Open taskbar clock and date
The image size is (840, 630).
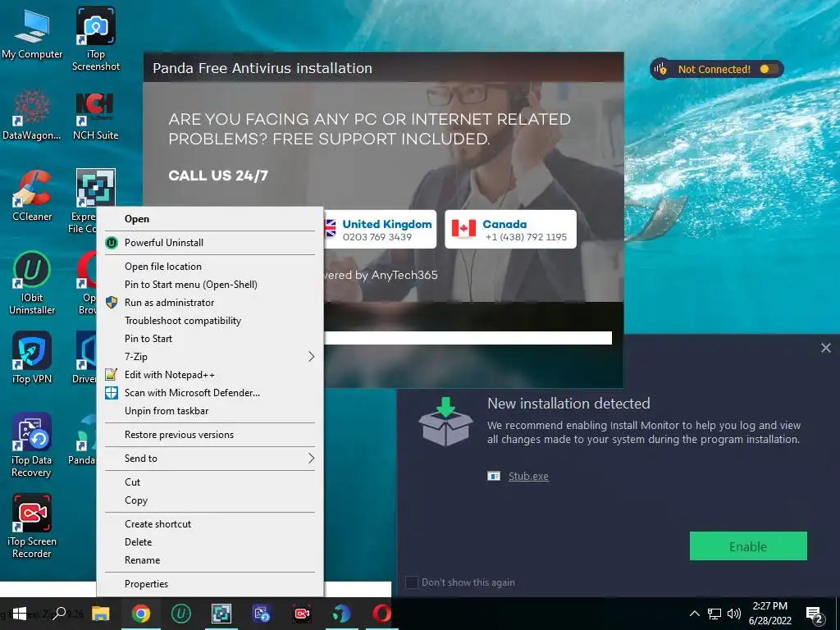pos(769,614)
